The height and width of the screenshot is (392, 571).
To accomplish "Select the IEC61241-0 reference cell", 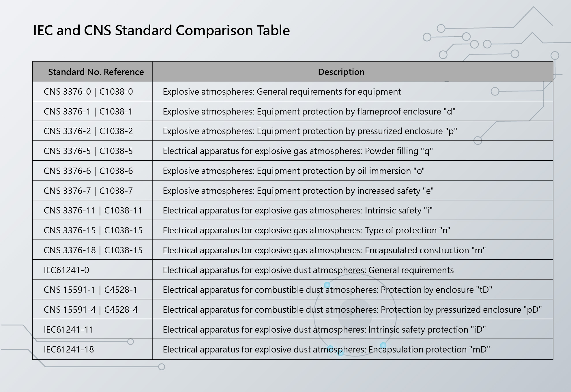I will tap(66, 270).
